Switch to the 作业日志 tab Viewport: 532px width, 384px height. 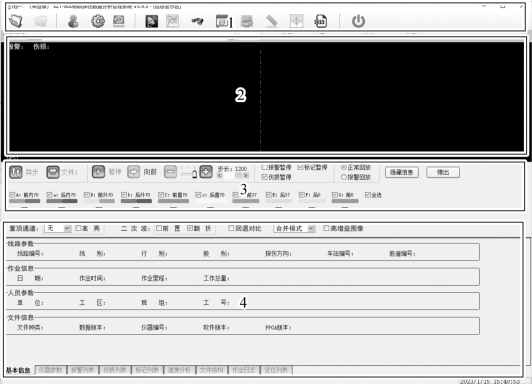pyautogui.click(x=244, y=370)
